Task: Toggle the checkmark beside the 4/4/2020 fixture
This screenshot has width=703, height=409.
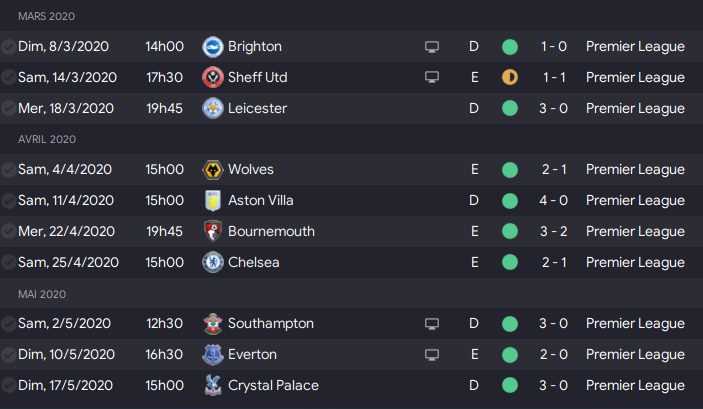Action: pos(9,170)
